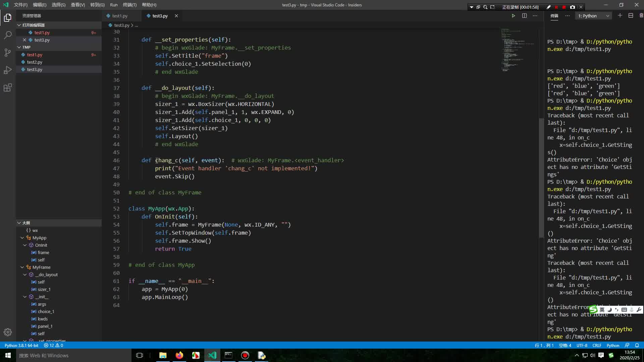The image size is (644, 362).
Task: Open the Source Control view
Action: (8, 53)
